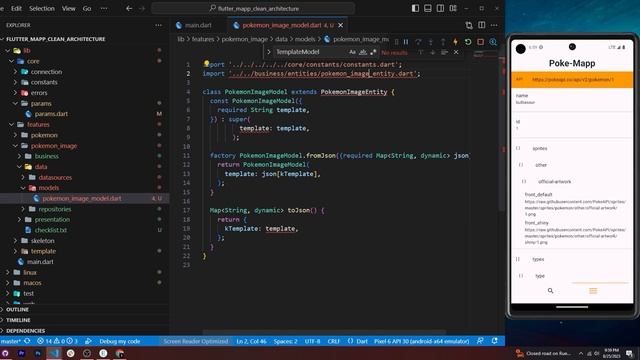Open problems count in status bar
The width and height of the screenshot is (640, 360).
[x=57, y=341]
